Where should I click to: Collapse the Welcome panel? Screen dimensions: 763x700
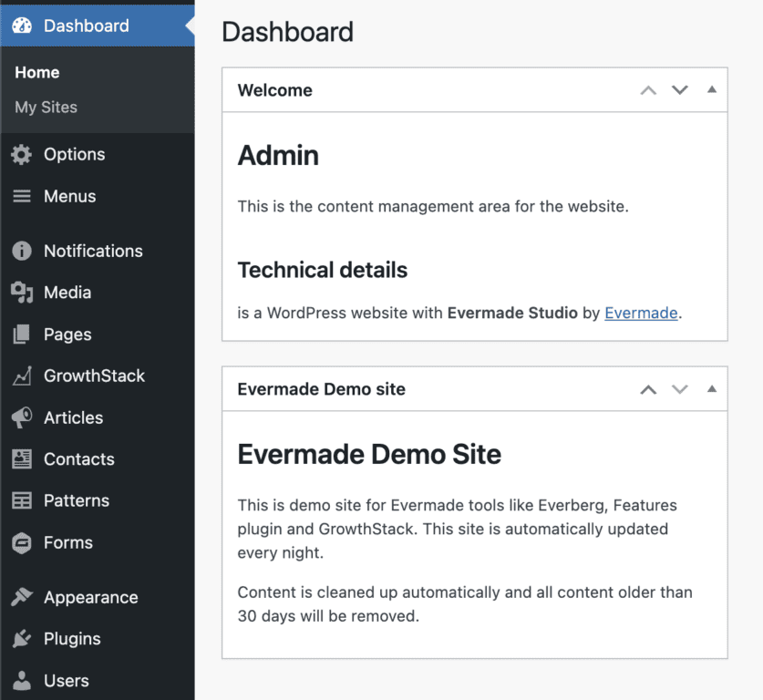point(712,90)
